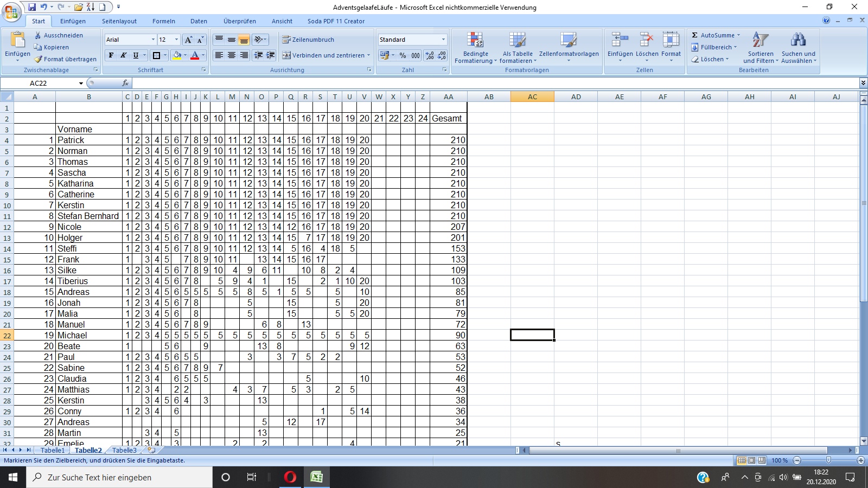Screen dimensions: 868x488
Task: Expand Schriftart dialog launcher
Action: pyautogui.click(x=204, y=70)
